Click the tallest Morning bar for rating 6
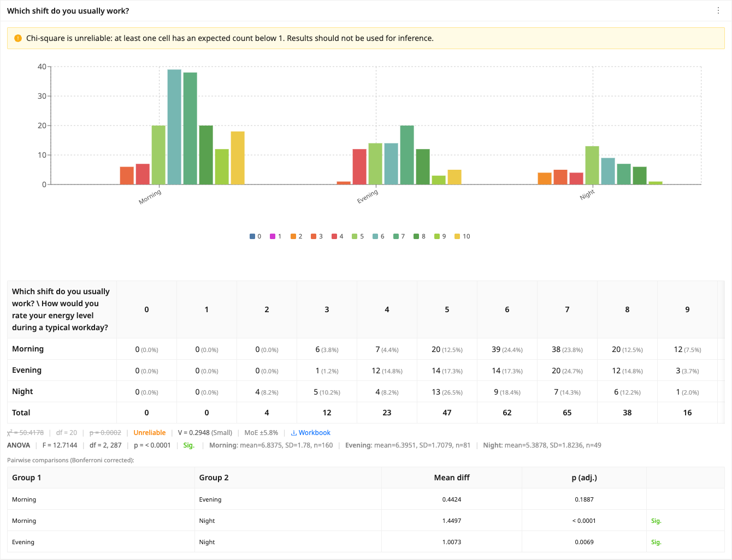This screenshot has height=560, width=732. click(174, 127)
